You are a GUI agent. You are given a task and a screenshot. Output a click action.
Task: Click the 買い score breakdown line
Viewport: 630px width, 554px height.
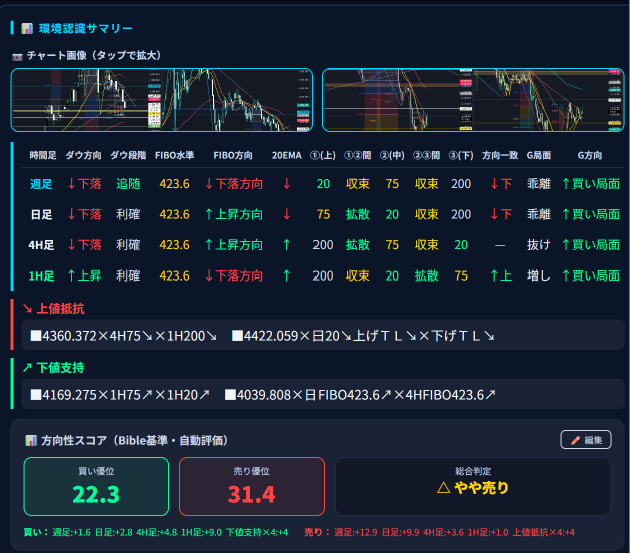(x=156, y=533)
